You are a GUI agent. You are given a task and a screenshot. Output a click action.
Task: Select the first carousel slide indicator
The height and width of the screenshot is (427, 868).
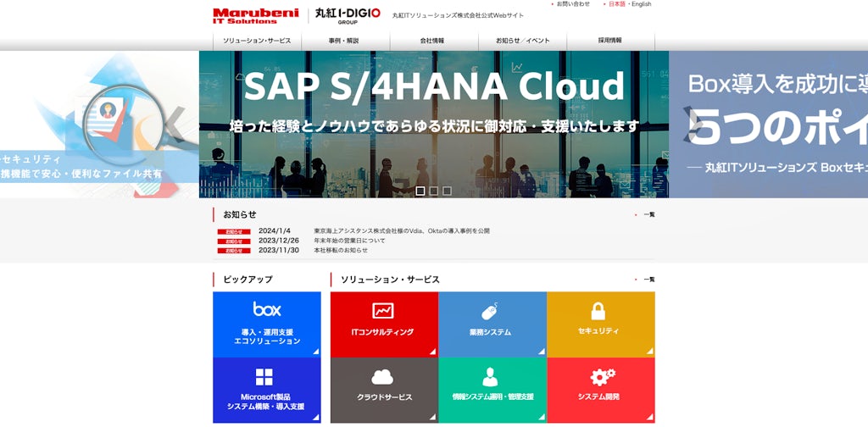pyautogui.click(x=420, y=191)
